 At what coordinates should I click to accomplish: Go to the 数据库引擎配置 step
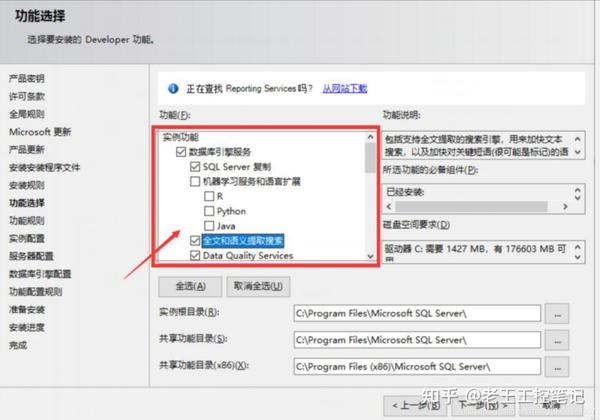pos(40,274)
